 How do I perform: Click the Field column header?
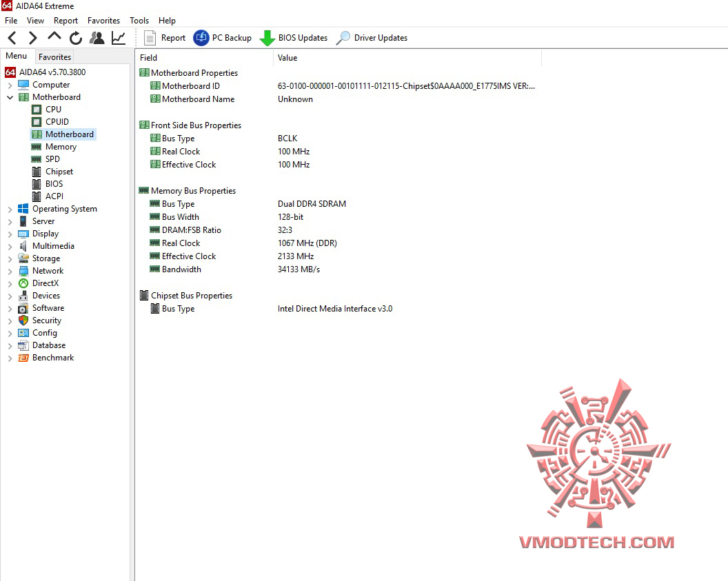pos(204,58)
